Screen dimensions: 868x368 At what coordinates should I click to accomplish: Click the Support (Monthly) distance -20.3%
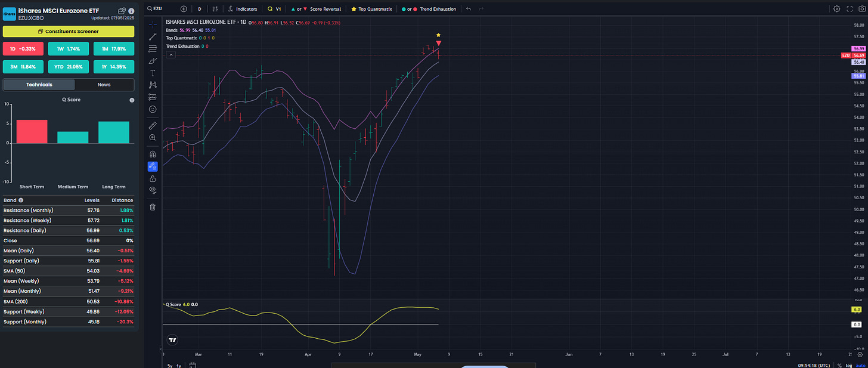click(x=125, y=322)
